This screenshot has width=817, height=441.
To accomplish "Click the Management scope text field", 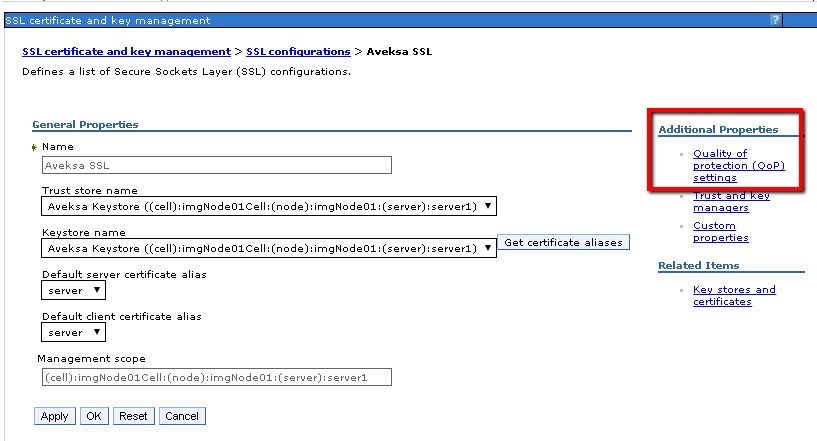I will [216, 377].
